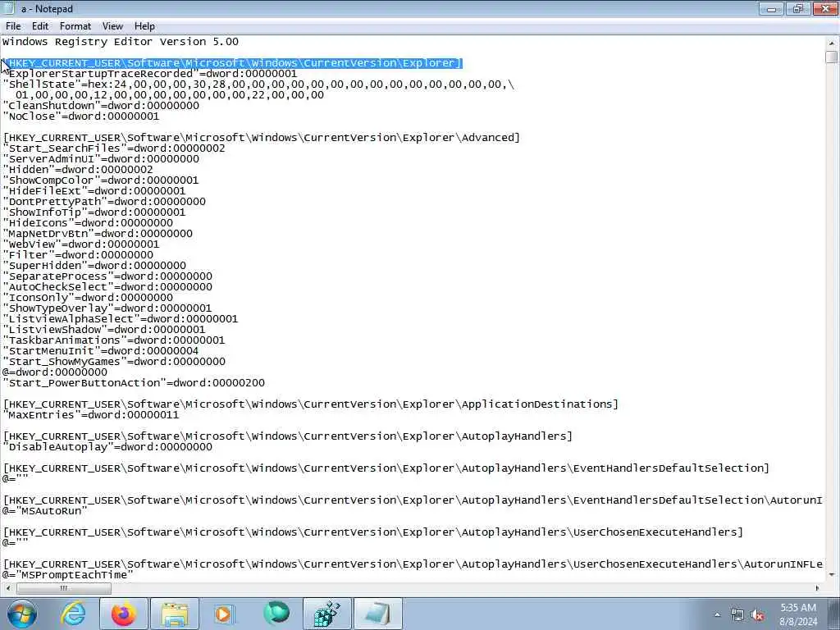Click the "MaxEntries"=dword:00000011 line
The width and height of the screenshot is (840, 630).
(x=91, y=415)
